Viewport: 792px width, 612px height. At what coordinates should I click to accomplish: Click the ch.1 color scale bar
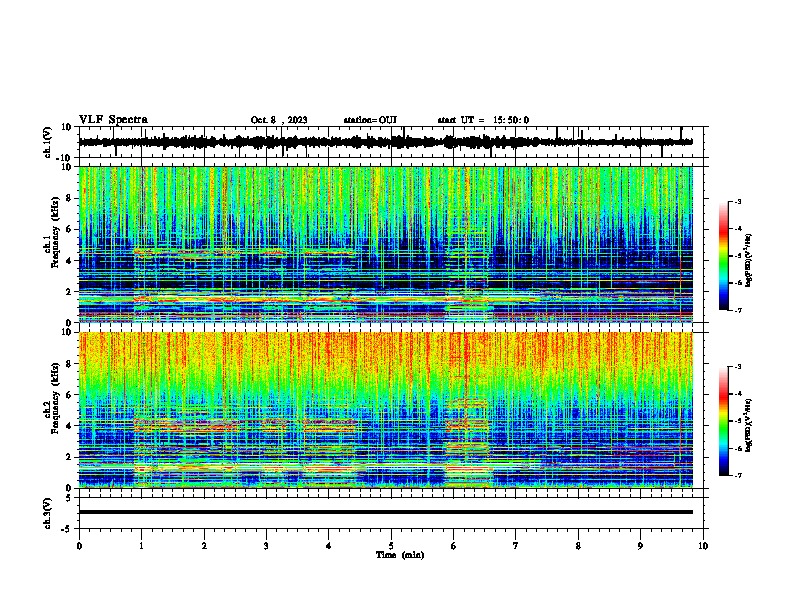click(724, 256)
